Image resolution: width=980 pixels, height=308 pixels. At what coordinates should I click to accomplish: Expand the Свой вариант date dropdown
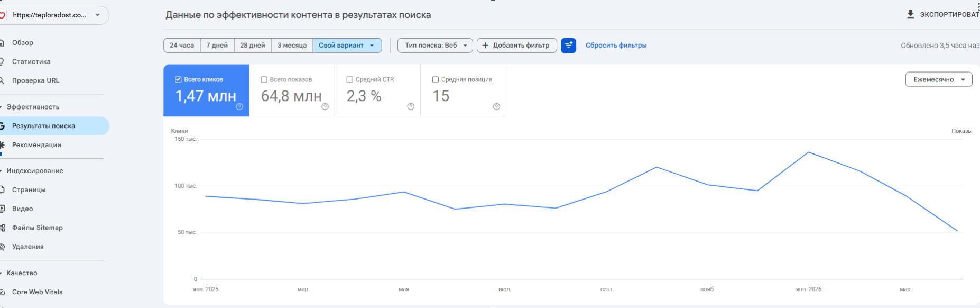347,46
